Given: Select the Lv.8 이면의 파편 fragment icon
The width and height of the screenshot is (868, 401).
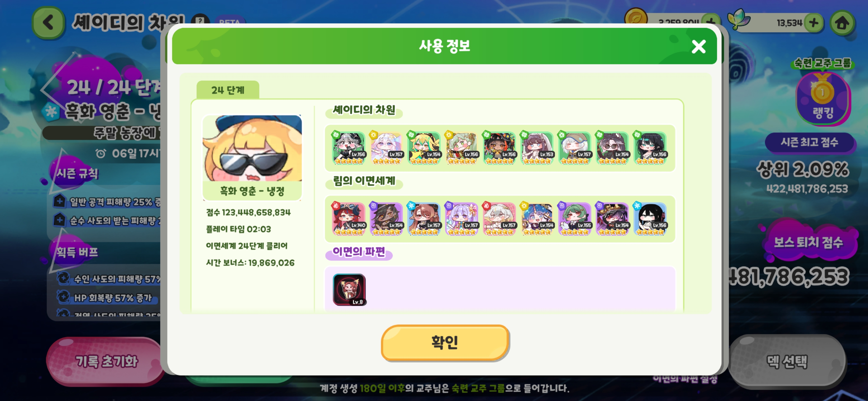Looking at the screenshot, I should 349,290.
